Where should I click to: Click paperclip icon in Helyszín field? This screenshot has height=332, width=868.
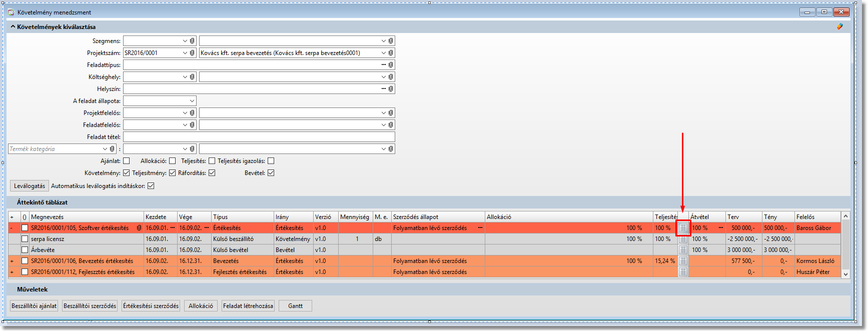391,89
